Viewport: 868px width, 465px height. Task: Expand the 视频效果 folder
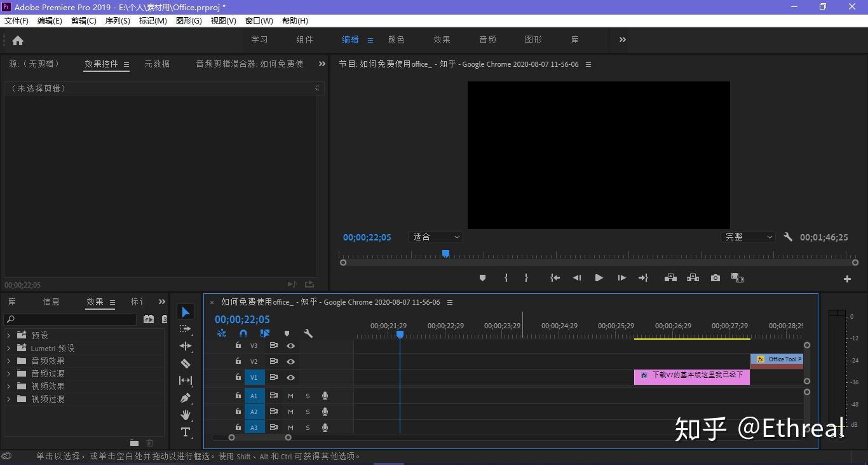pyautogui.click(x=8, y=386)
